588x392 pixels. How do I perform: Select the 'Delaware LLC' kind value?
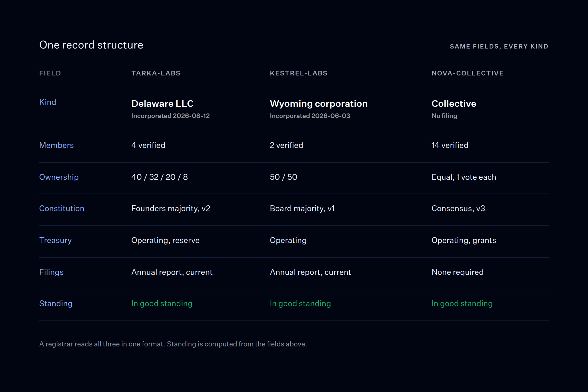(162, 104)
